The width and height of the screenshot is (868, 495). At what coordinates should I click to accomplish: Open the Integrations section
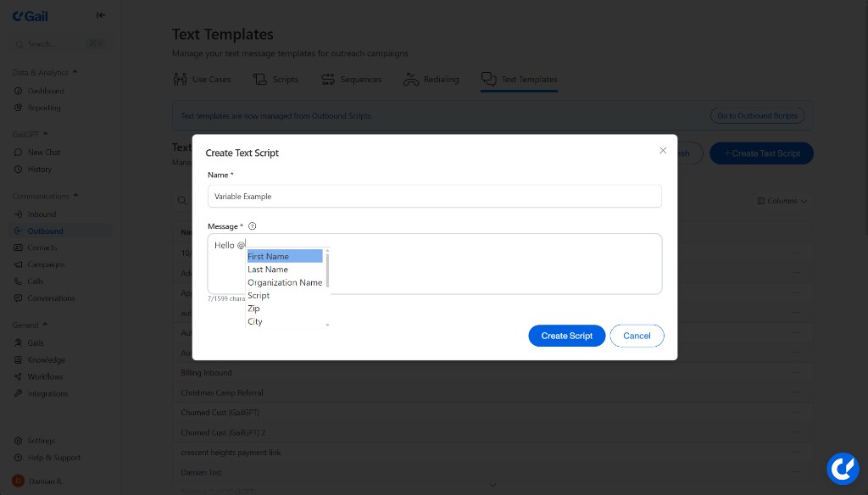(x=47, y=393)
